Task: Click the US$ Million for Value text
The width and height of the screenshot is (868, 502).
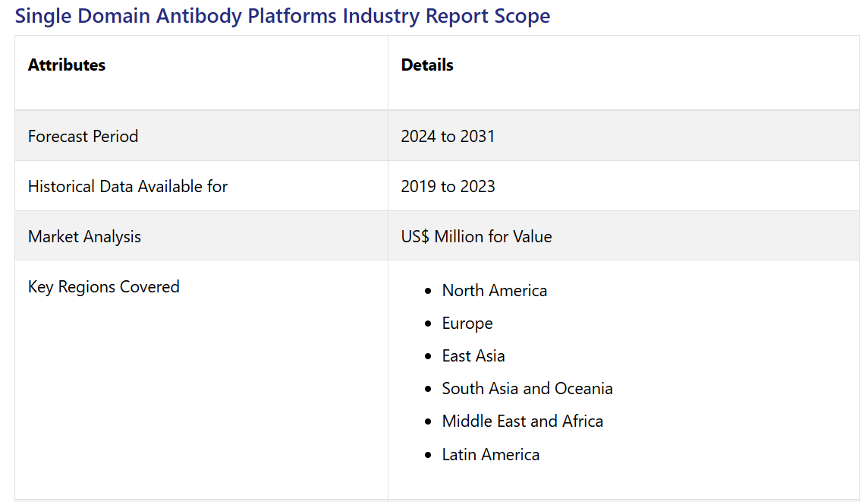Action: (476, 237)
